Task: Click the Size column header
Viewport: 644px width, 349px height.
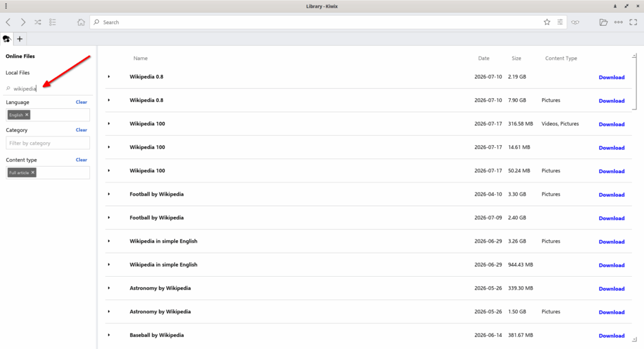Action: coord(516,58)
